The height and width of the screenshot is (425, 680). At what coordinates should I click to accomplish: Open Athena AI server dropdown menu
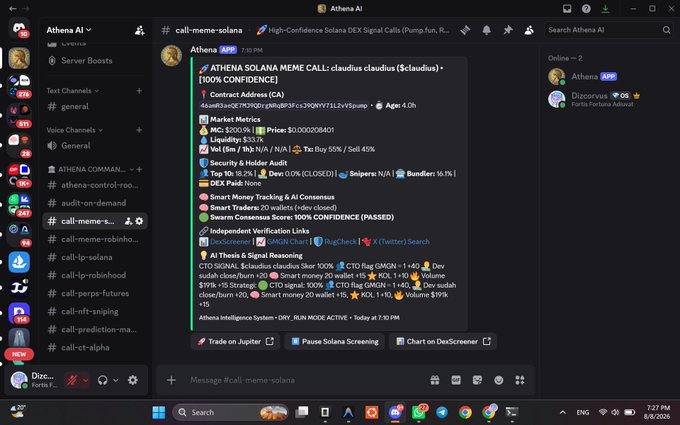point(69,30)
